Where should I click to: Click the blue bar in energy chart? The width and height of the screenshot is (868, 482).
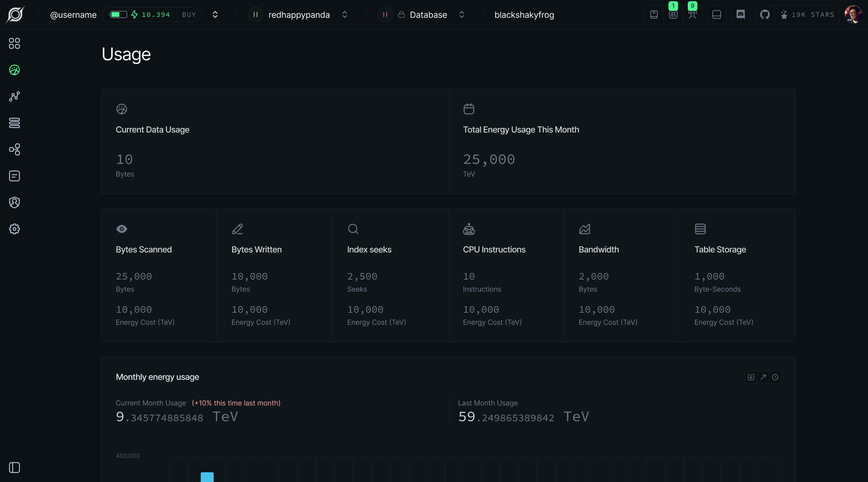click(x=207, y=477)
